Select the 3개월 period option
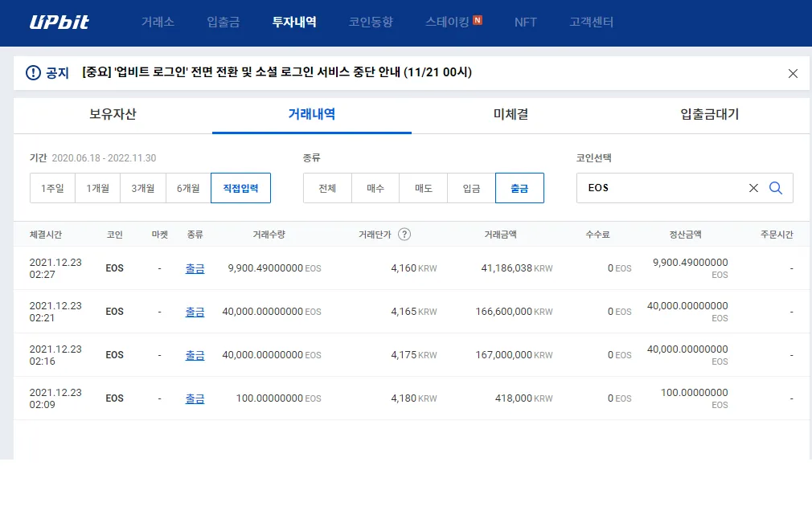812x531 pixels. click(142, 188)
